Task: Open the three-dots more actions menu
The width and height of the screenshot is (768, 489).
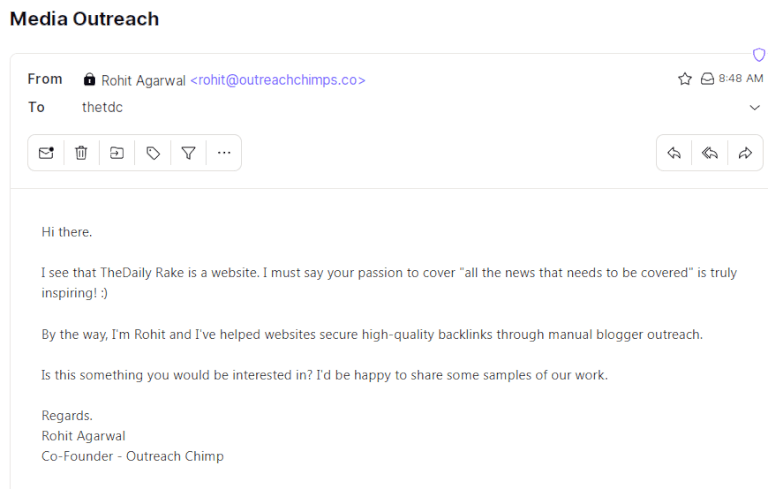Action: coord(224,153)
